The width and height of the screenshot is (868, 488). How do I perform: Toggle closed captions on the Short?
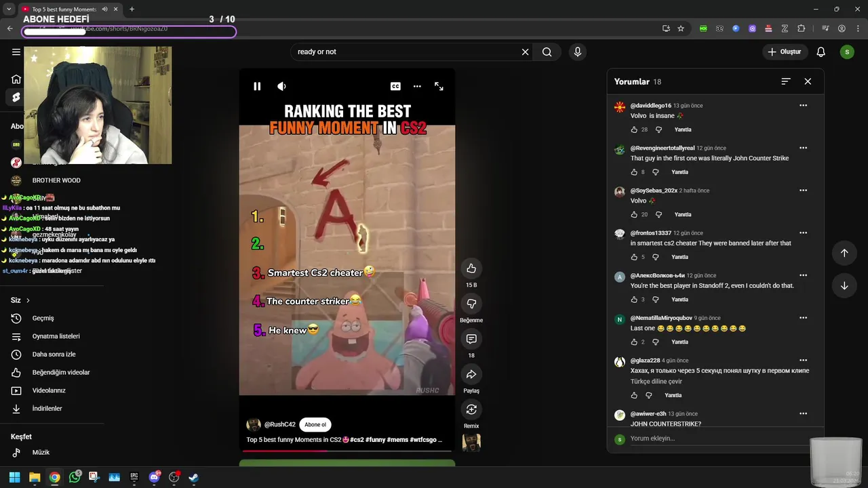(395, 86)
